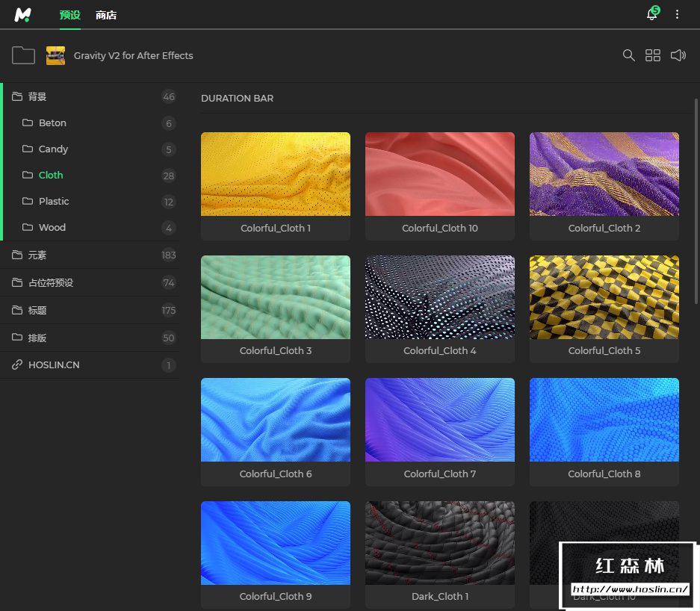Switch to the 商店 tab
This screenshot has height=611, width=700.
point(106,15)
